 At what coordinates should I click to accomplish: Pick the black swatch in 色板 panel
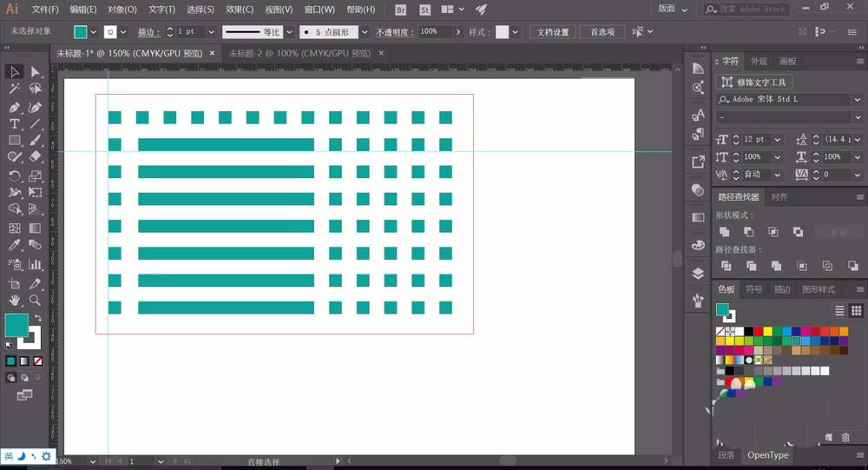(x=749, y=332)
